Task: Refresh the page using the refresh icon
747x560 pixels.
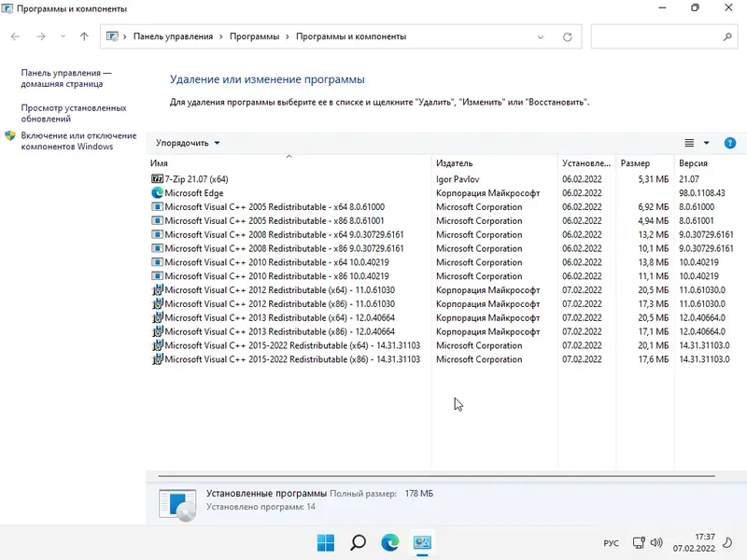Action: [x=568, y=36]
